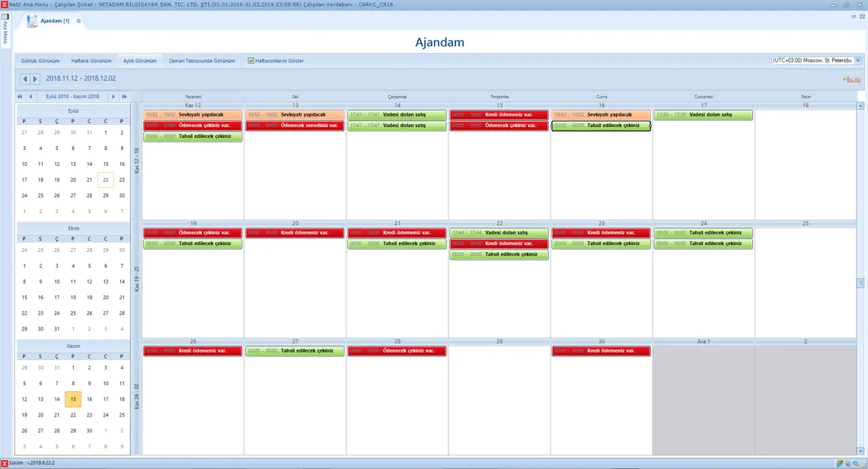Click the single-left month arrow in the mini calendar header
The width and height of the screenshot is (868, 469).
(x=30, y=96)
